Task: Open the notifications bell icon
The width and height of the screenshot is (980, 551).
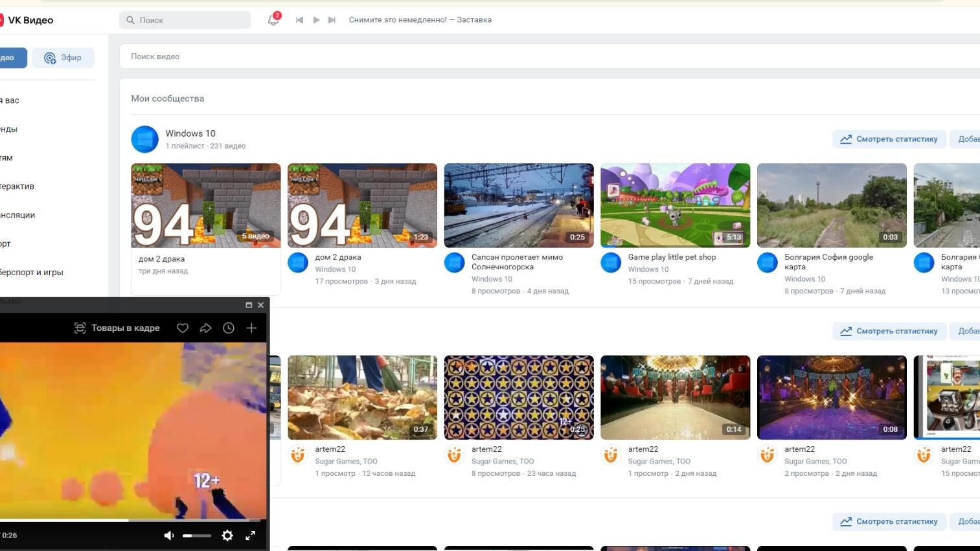Action: (273, 20)
